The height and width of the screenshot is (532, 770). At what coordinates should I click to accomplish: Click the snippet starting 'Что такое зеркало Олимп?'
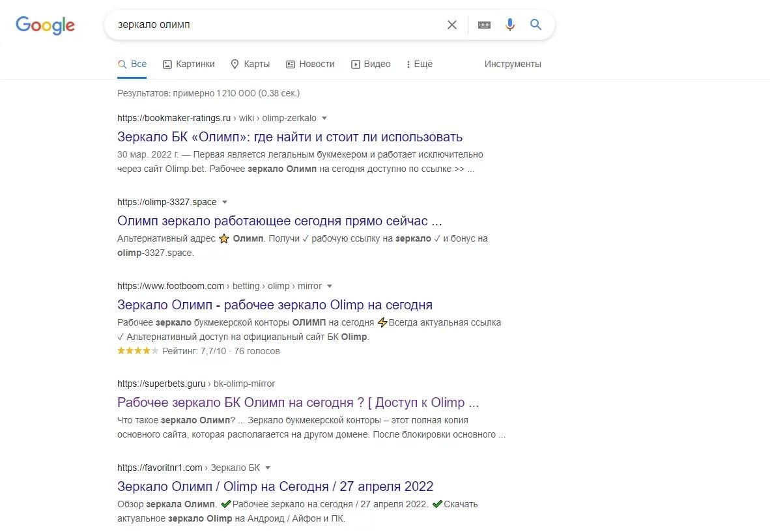(x=311, y=427)
